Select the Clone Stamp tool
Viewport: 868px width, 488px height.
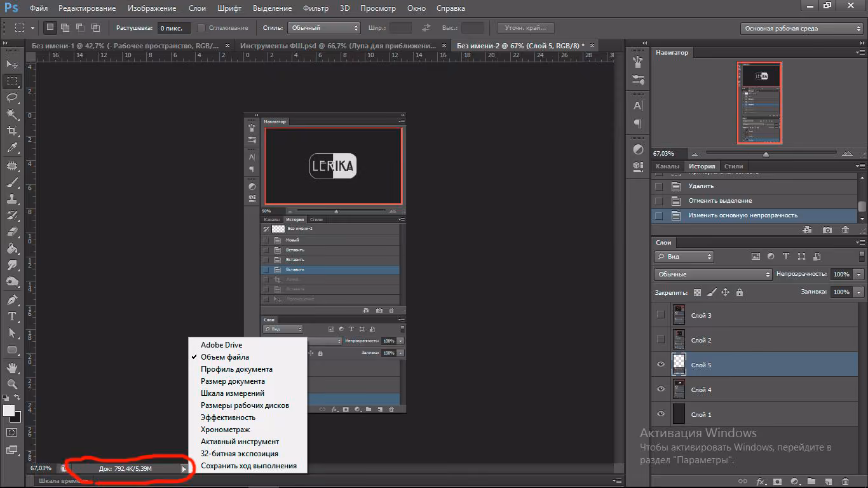pyautogui.click(x=12, y=199)
